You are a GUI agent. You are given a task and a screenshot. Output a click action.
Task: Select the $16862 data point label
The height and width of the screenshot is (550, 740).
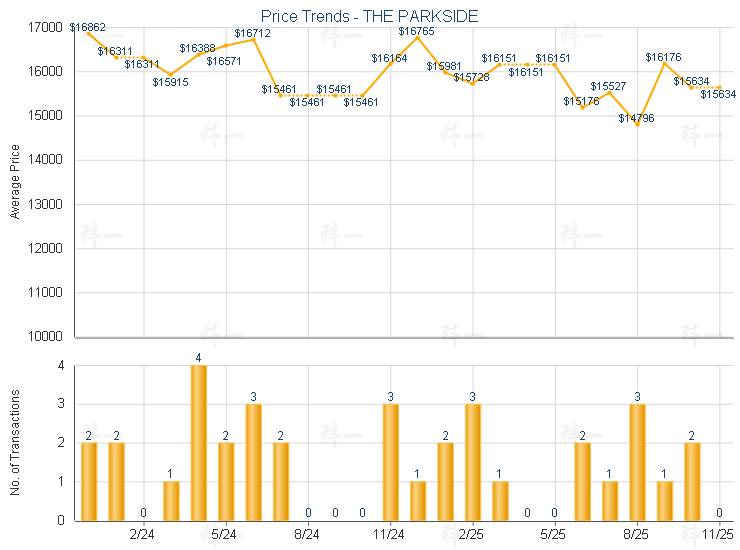(88, 27)
